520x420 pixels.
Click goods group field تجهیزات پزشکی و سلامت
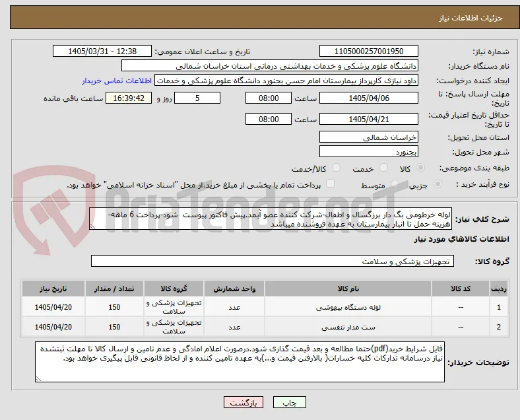click(273, 262)
